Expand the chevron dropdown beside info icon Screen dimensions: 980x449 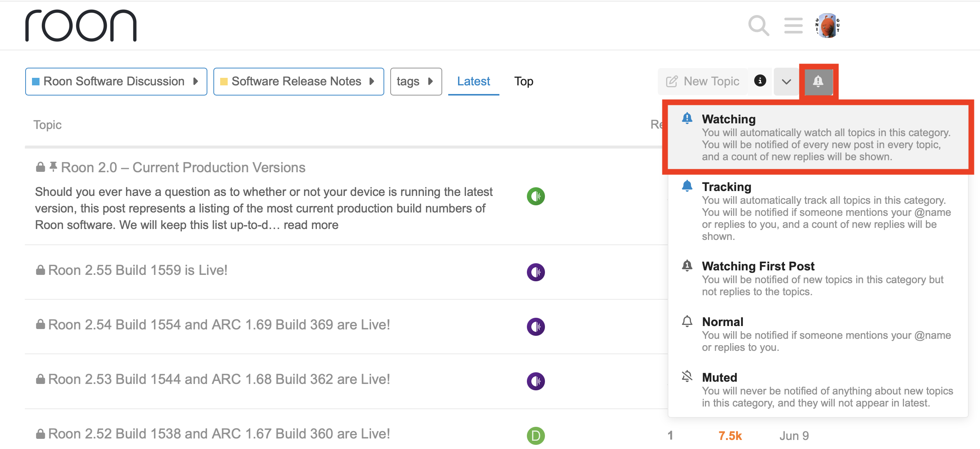(786, 81)
